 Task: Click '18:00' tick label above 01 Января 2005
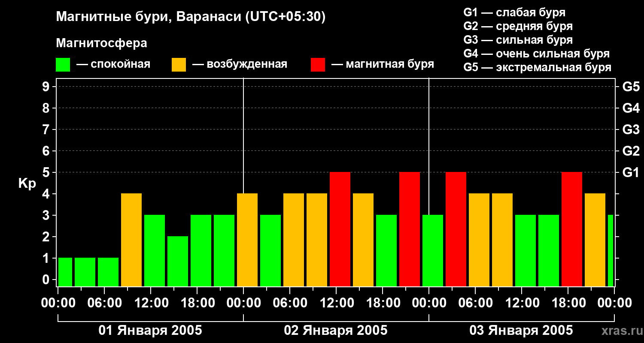[197, 303]
